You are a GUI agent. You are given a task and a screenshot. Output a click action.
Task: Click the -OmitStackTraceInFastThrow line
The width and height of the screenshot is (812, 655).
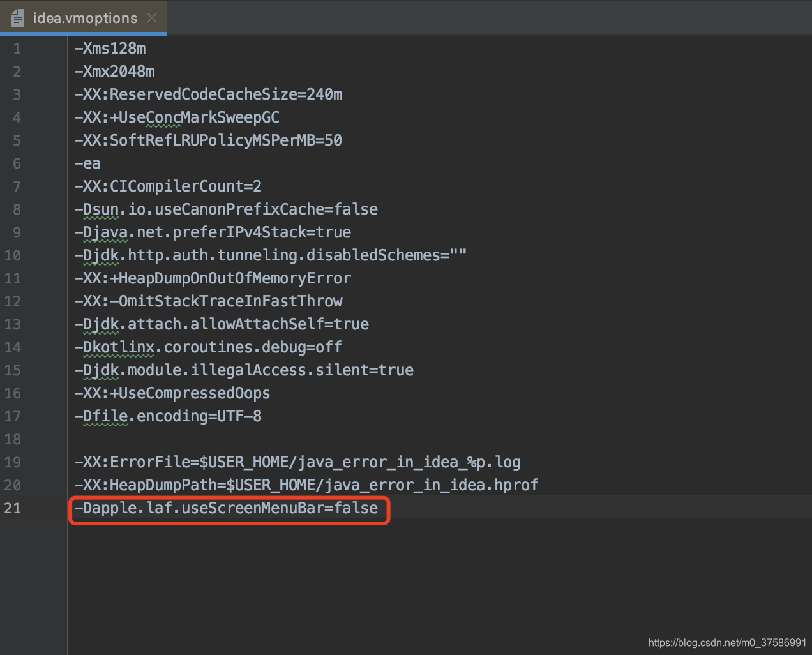click(208, 301)
